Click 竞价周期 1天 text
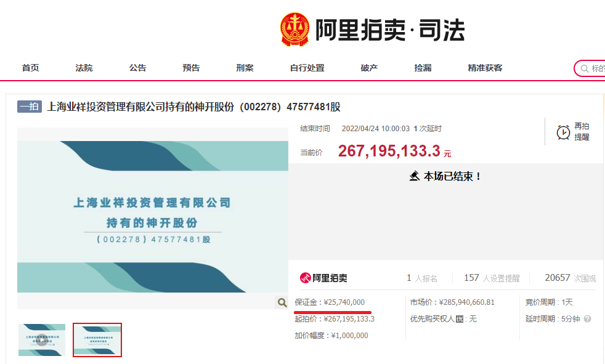 (x=549, y=302)
